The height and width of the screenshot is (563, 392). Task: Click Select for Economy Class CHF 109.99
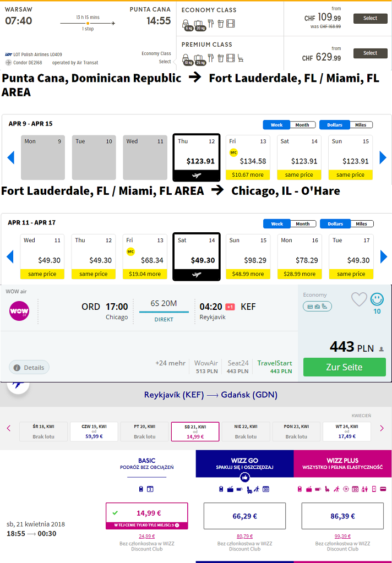click(x=370, y=18)
